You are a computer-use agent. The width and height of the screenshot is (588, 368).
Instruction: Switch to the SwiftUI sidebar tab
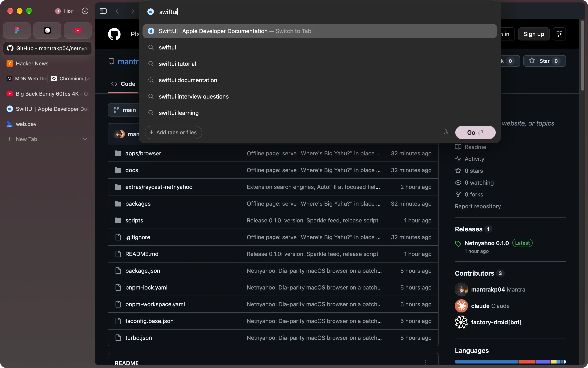(x=47, y=109)
